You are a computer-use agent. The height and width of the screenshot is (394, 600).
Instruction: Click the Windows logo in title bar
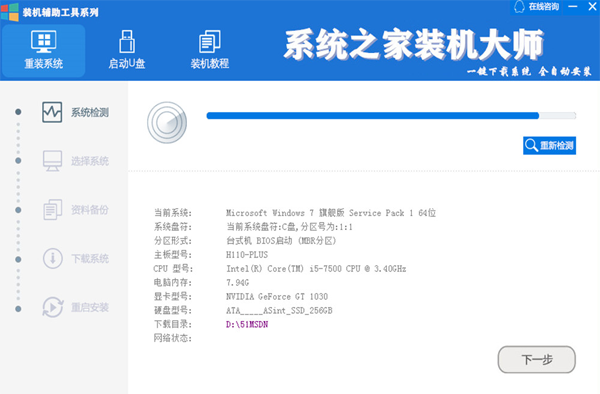[x=10, y=12]
